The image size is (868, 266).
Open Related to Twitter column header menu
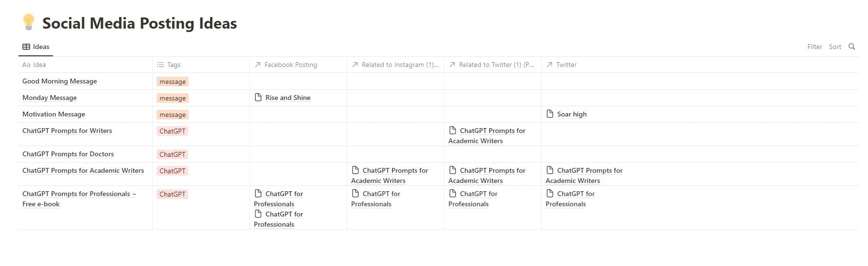coord(493,65)
